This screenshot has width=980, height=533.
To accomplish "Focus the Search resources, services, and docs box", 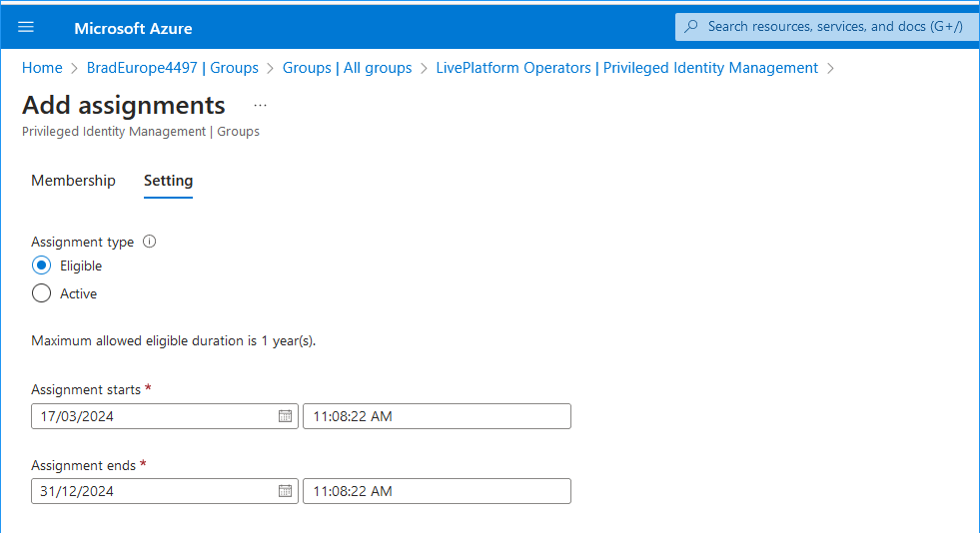I will click(834, 27).
